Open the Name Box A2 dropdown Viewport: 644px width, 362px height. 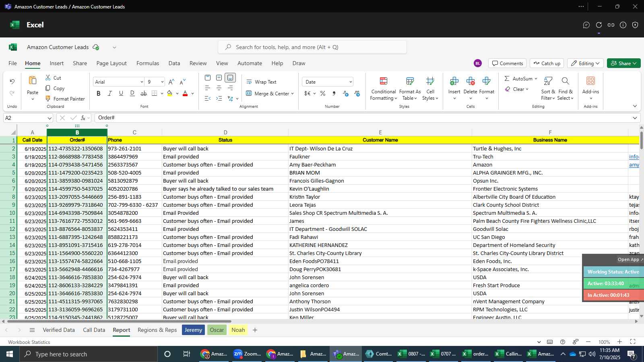[49, 118]
